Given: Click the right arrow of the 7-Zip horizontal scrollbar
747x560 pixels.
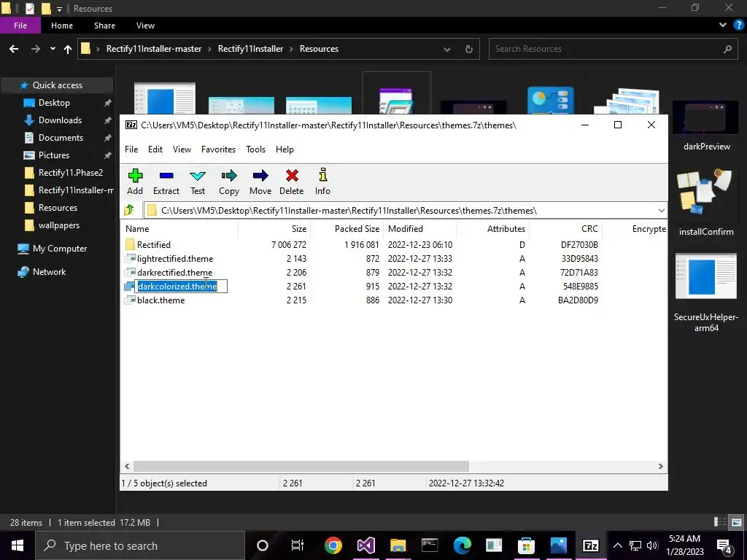Looking at the screenshot, I should click(x=660, y=466).
